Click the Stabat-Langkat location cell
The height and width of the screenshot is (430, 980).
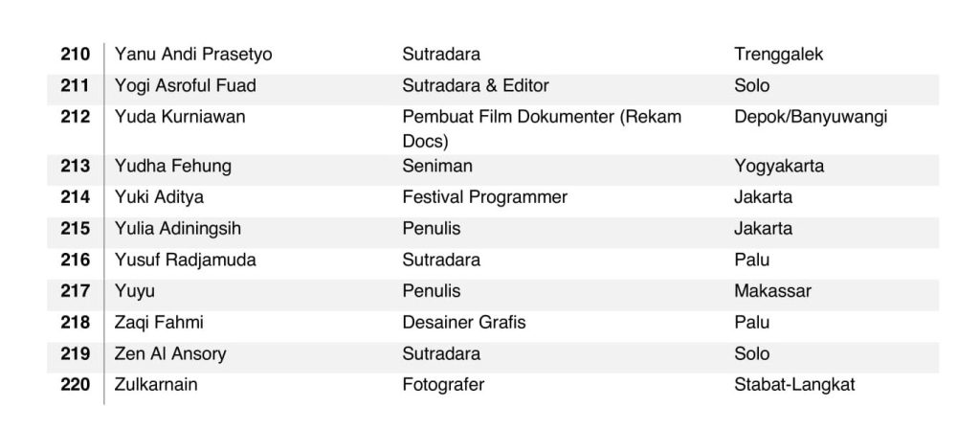click(794, 385)
